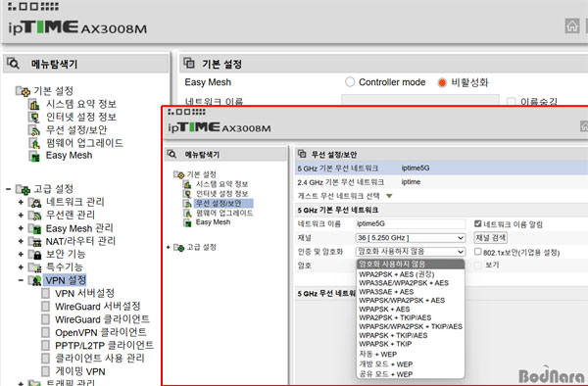
Task: Choose WPA2PSK + AES (권장) option
Action: pyautogui.click(x=396, y=274)
